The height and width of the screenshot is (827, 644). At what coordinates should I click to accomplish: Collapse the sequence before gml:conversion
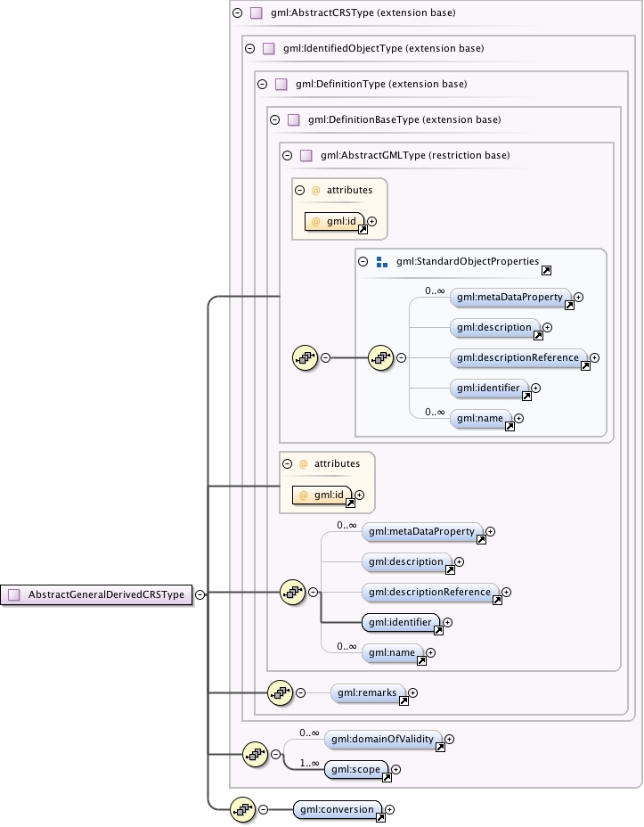pos(263,809)
